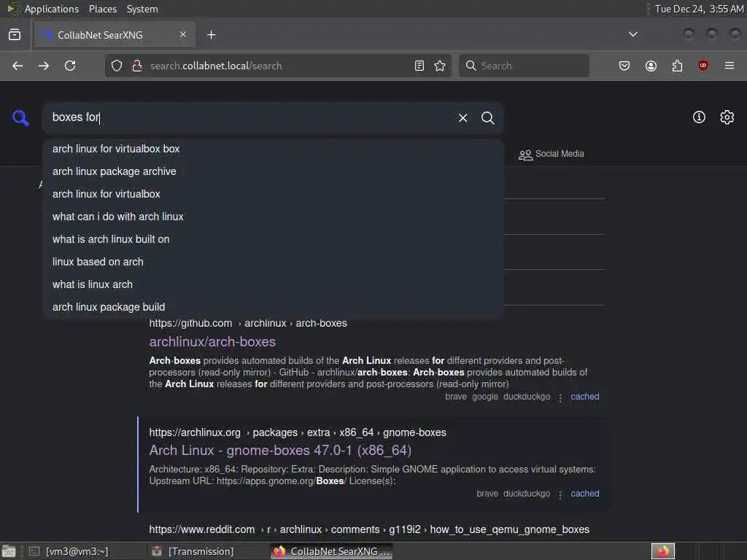
Task: Open archlinux/arch-boxes result link
Action: click(212, 342)
